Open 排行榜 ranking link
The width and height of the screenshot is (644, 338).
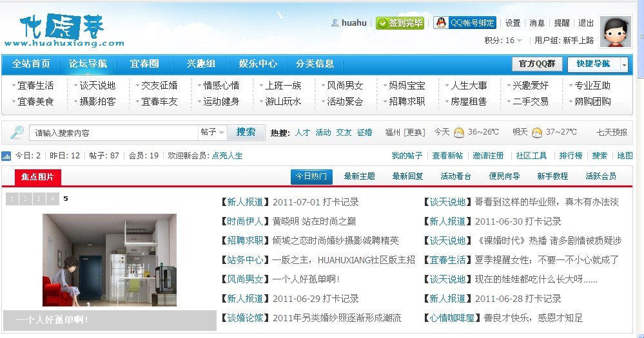tap(571, 156)
